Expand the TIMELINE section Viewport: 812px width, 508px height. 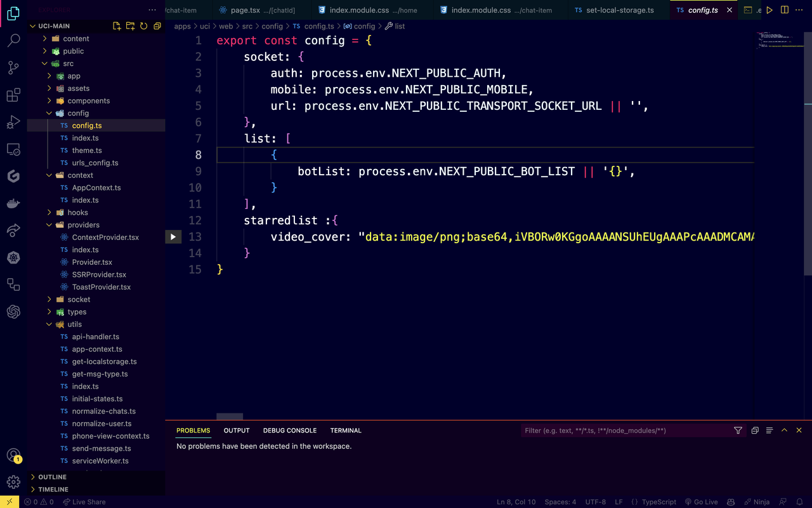click(96, 490)
